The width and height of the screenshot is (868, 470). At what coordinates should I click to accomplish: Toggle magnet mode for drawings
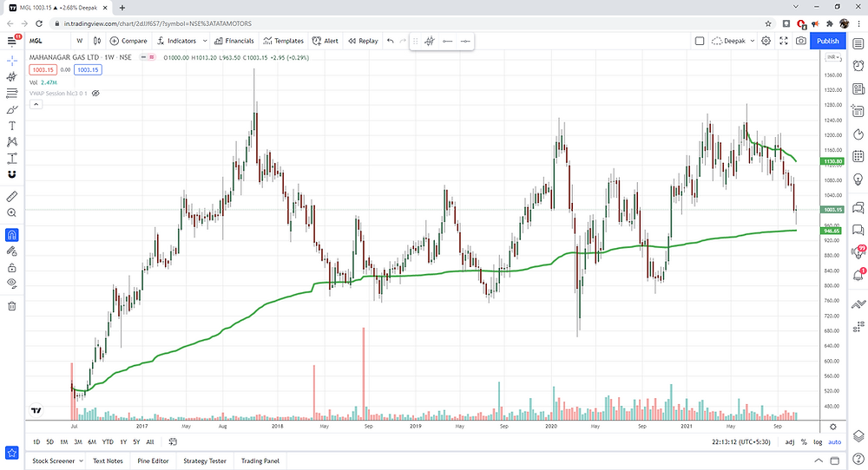(11, 235)
